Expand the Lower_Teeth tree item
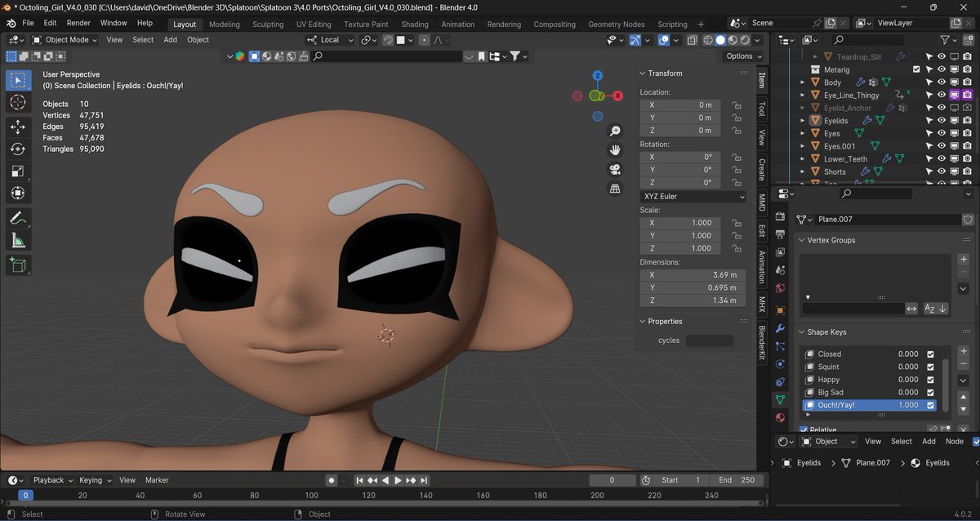980x521 pixels. click(x=804, y=159)
